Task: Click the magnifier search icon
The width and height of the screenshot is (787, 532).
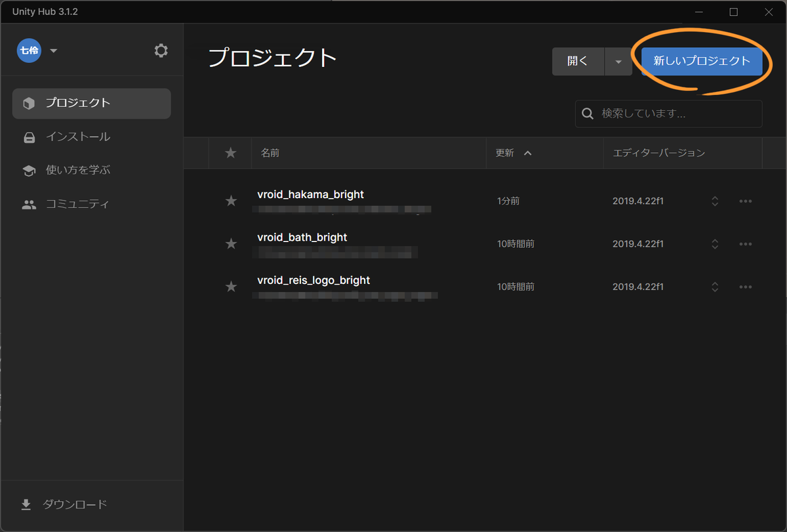Action: pos(588,113)
